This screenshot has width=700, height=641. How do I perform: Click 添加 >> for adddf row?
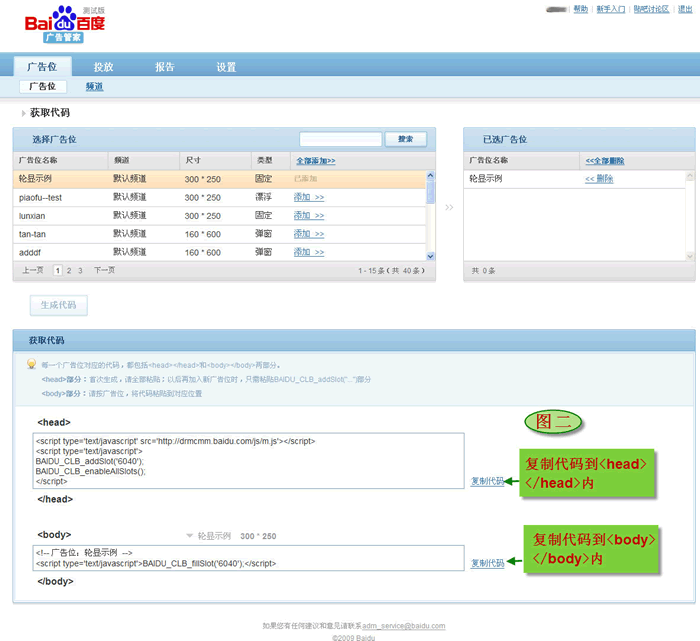(309, 252)
